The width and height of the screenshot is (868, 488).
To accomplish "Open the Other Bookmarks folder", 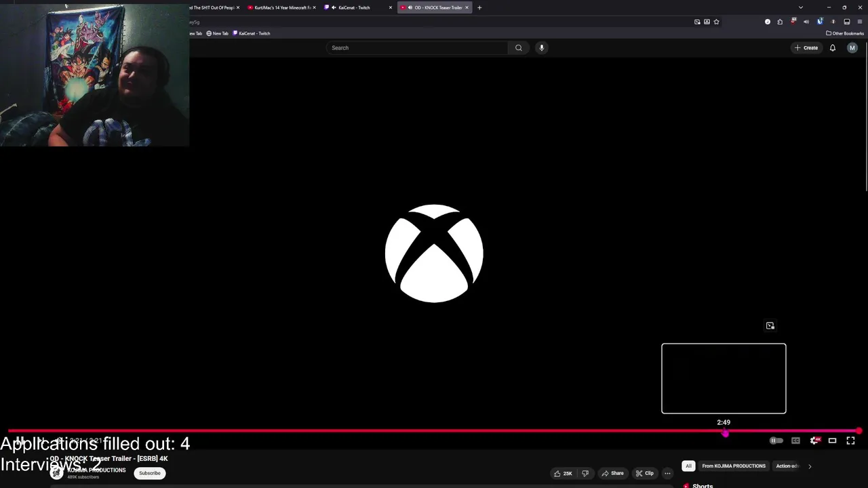I will [845, 33].
